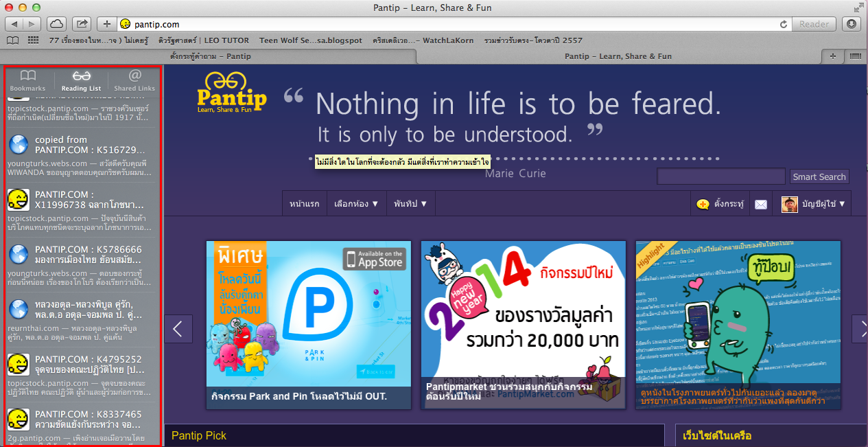Click globe icon of reurnthai.com reading item

tap(18, 310)
